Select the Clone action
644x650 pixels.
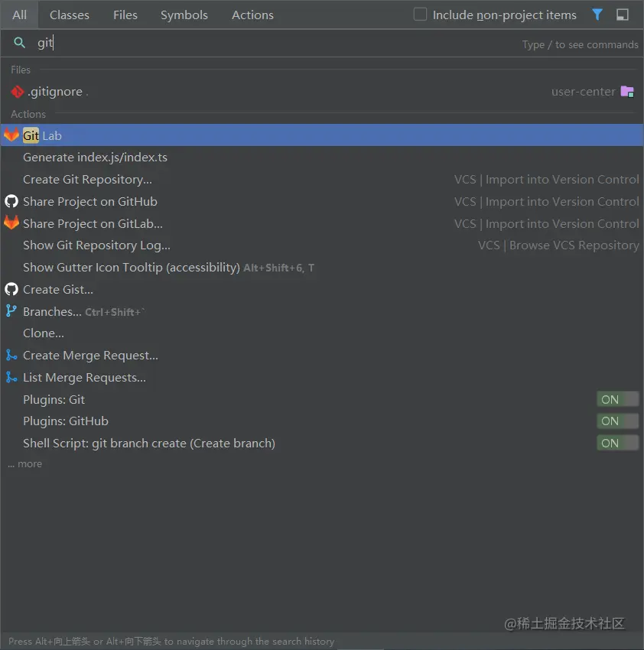tap(322, 333)
